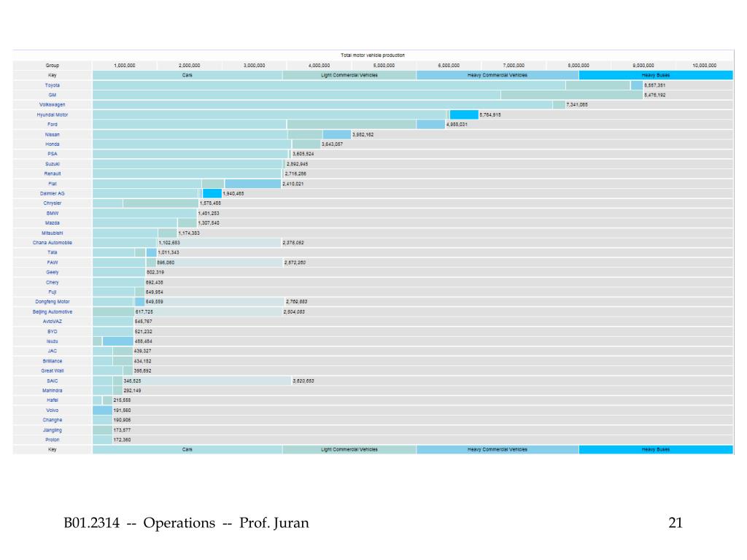Image resolution: width=747 pixels, height=560 pixels.
Task: Select the Isuzu row label
Action: pos(53,341)
